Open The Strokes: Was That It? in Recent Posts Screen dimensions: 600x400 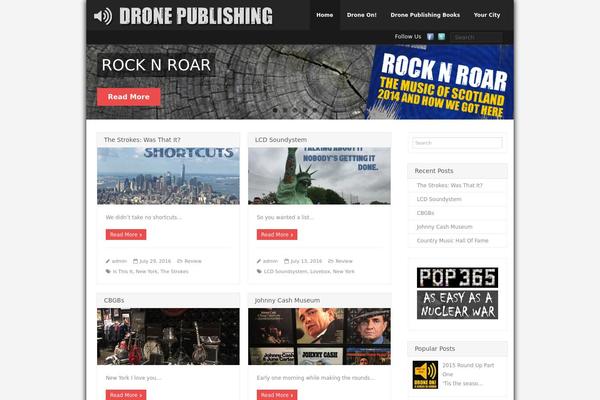pos(450,185)
